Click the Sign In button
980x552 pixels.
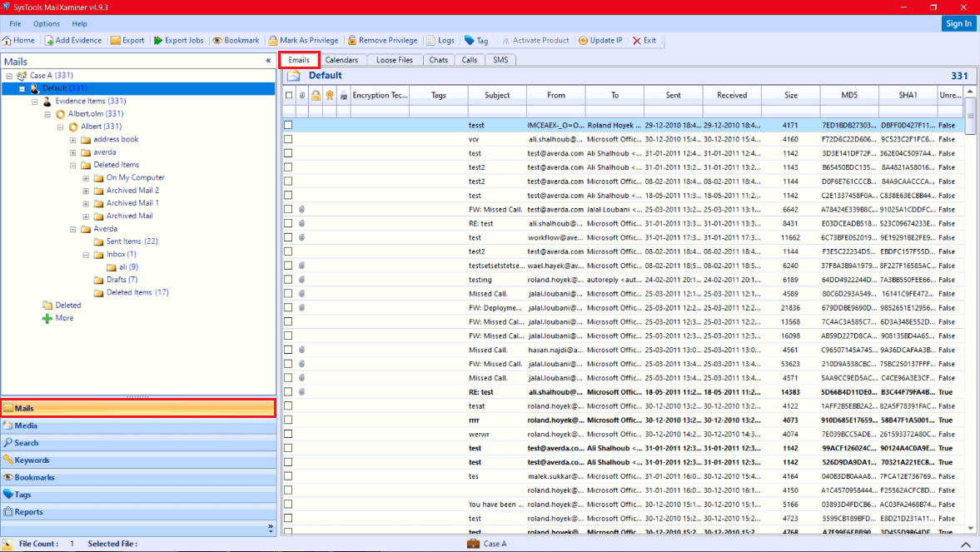tap(958, 24)
